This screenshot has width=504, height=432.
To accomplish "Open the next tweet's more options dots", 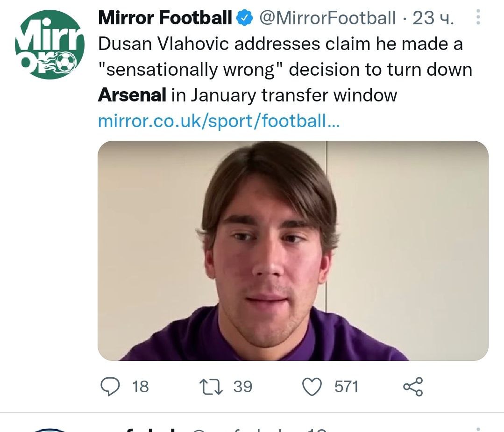I will click(x=478, y=429).
